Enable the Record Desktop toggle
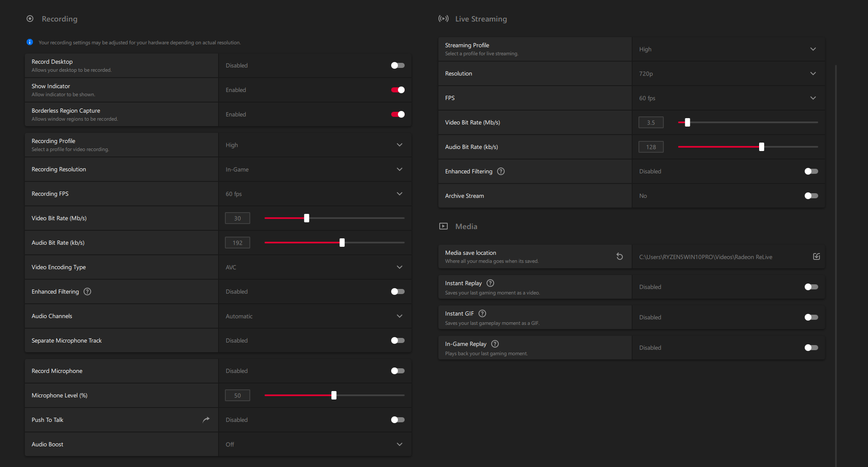This screenshot has height=467, width=868. [397, 65]
